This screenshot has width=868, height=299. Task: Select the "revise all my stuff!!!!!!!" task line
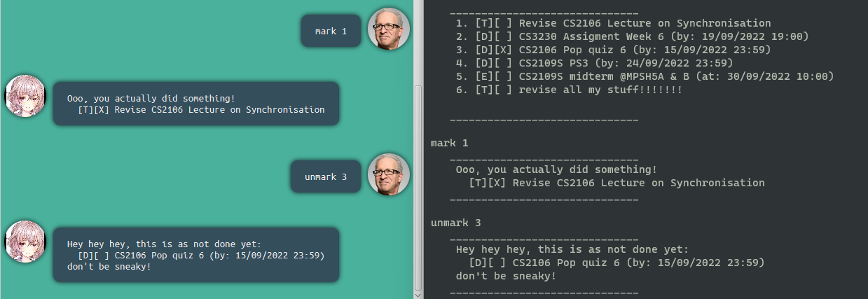(568, 90)
